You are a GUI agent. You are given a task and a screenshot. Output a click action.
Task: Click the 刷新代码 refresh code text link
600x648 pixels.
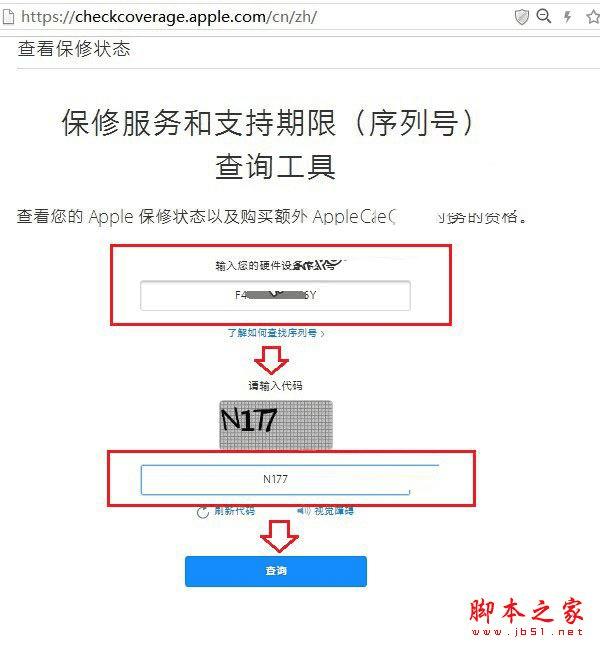tap(234, 511)
